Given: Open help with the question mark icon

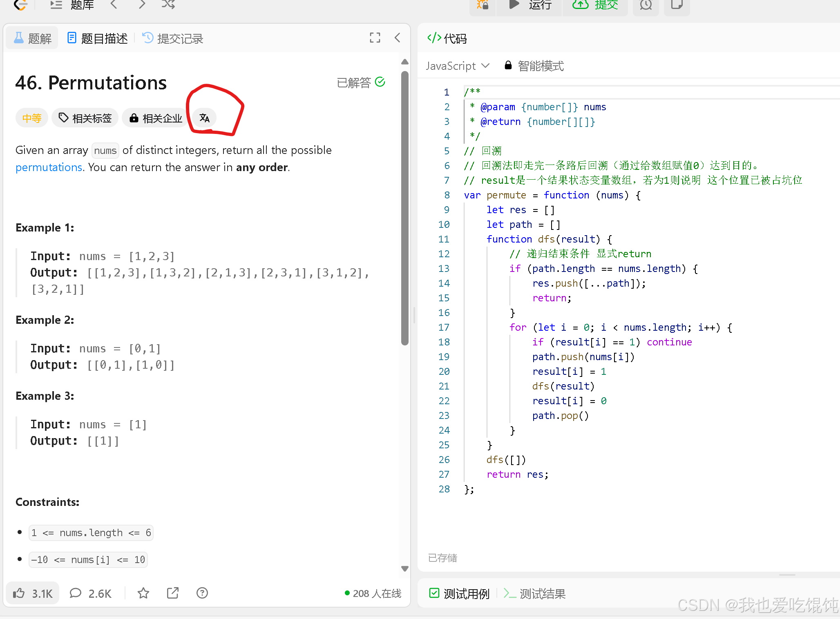Looking at the screenshot, I should 202,593.
